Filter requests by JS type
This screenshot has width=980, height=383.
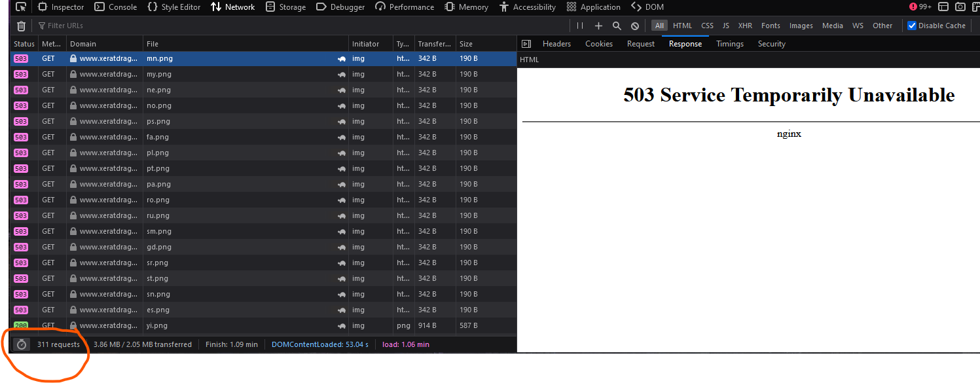click(x=725, y=26)
